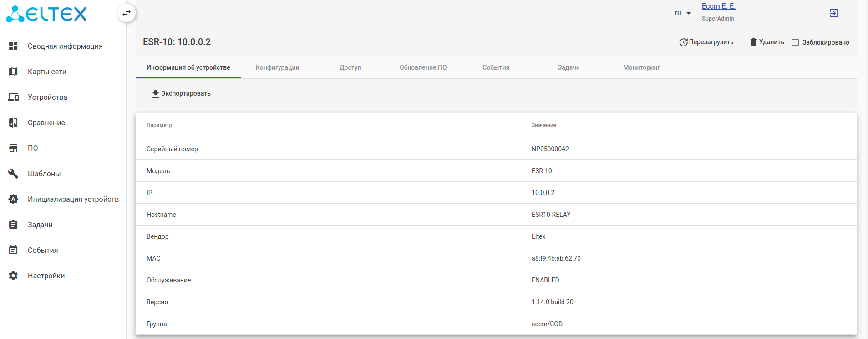Viewport: 868px width, 339px height.
Task: Open the Доступ tab
Action: [x=350, y=67]
